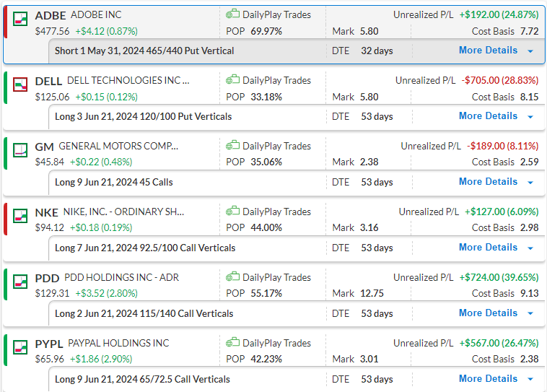Click NKE unrealized P/L +$127.00 (6.09%)
The image size is (547, 392).
click(x=502, y=212)
